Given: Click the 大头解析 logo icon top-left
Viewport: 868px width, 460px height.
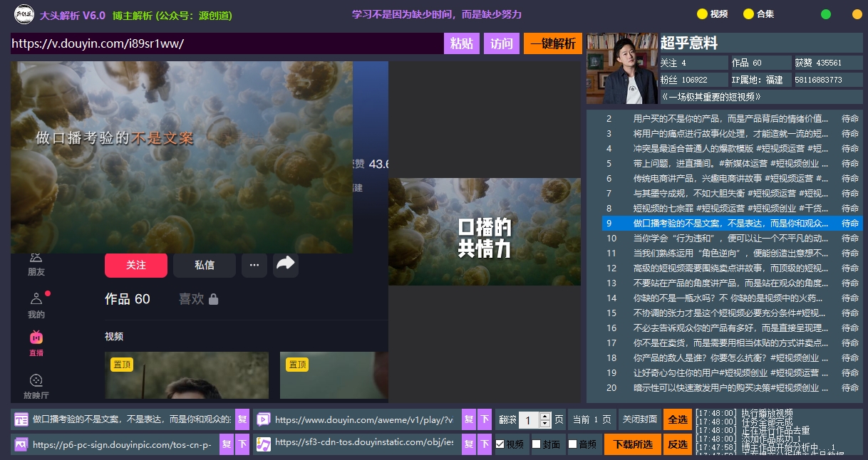Looking at the screenshot, I should click(x=24, y=14).
